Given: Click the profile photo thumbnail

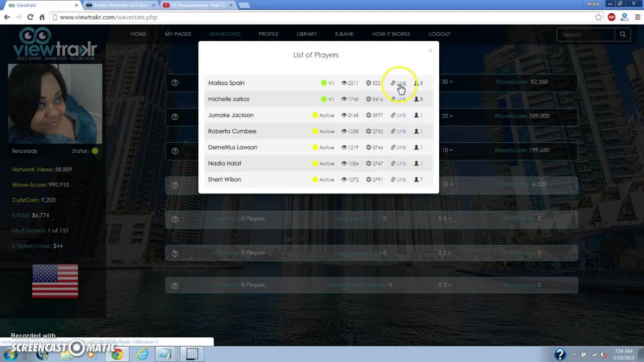Looking at the screenshot, I should (55, 104).
